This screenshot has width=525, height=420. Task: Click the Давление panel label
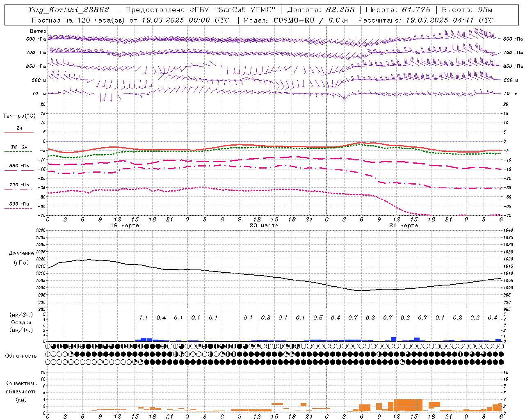(21, 253)
